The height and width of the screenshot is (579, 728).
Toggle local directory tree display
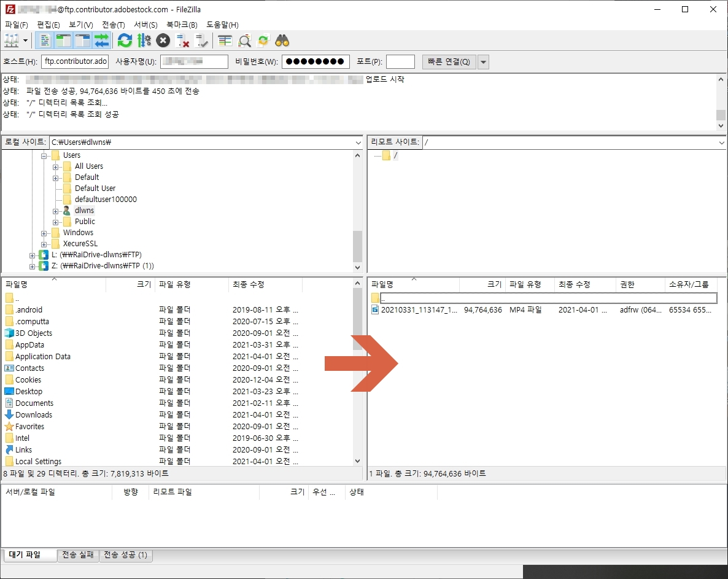click(x=64, y=41)
